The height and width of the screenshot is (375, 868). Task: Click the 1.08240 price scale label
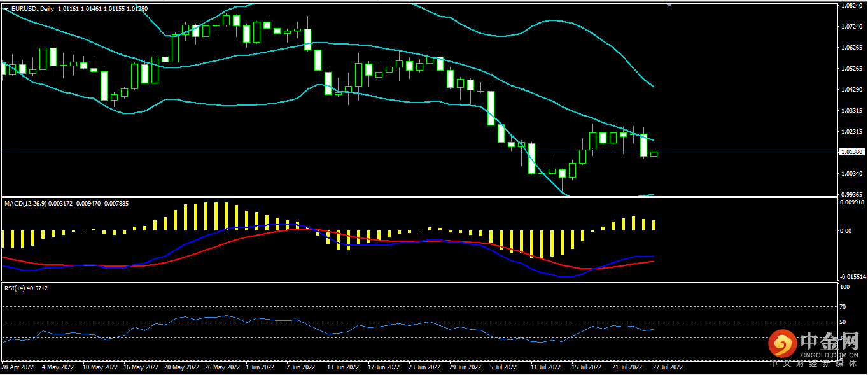(851, 6)
